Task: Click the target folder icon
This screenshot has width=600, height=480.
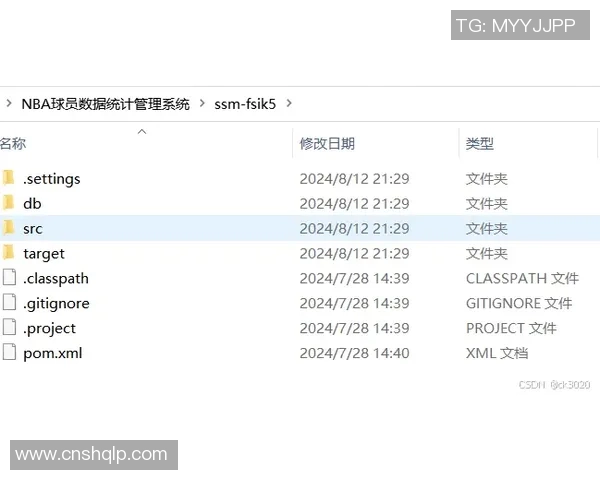Action: point(8,253)
